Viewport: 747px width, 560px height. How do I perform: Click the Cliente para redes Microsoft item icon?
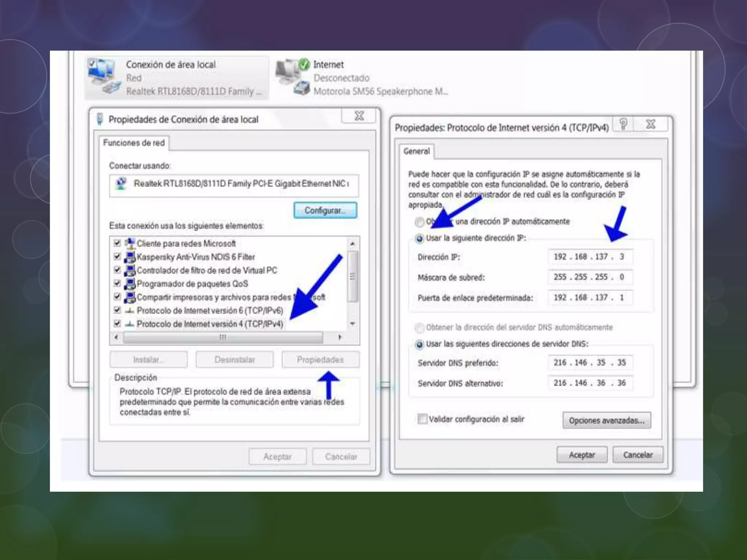[x=130, y=243]
